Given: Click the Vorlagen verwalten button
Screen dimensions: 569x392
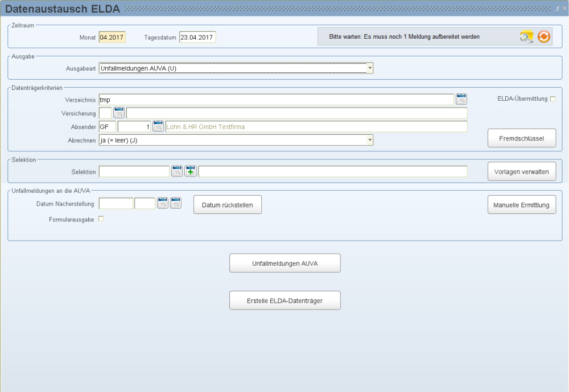Looking at the screenshot, I should (x=521, y=172).
